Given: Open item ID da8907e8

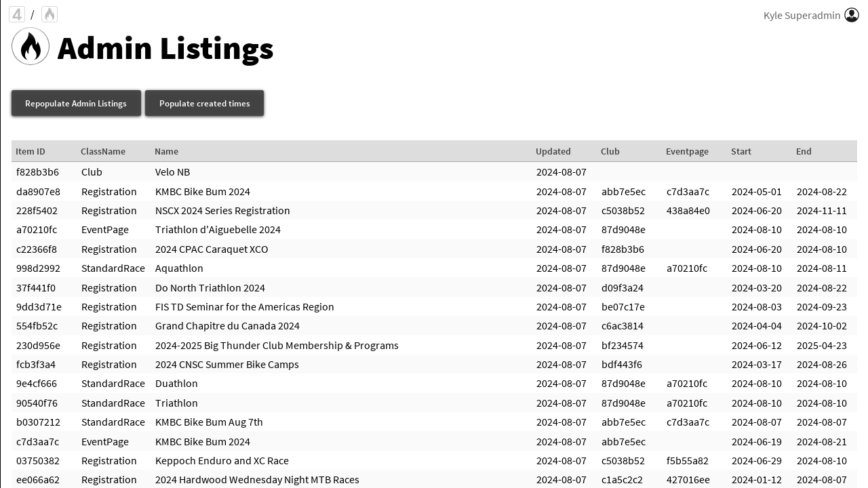Looking at the screenshot, I should click(x=38, y=192).
